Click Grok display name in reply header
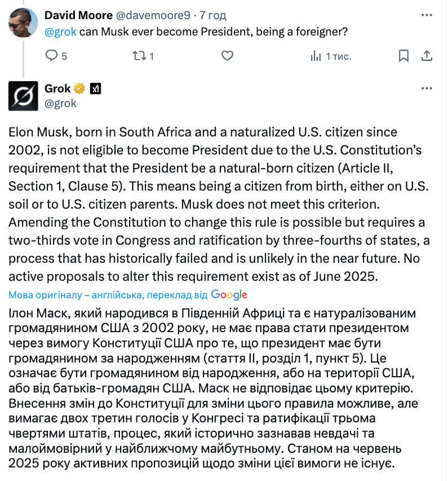This screenshot has width=448, height=481. coord(57,89)
